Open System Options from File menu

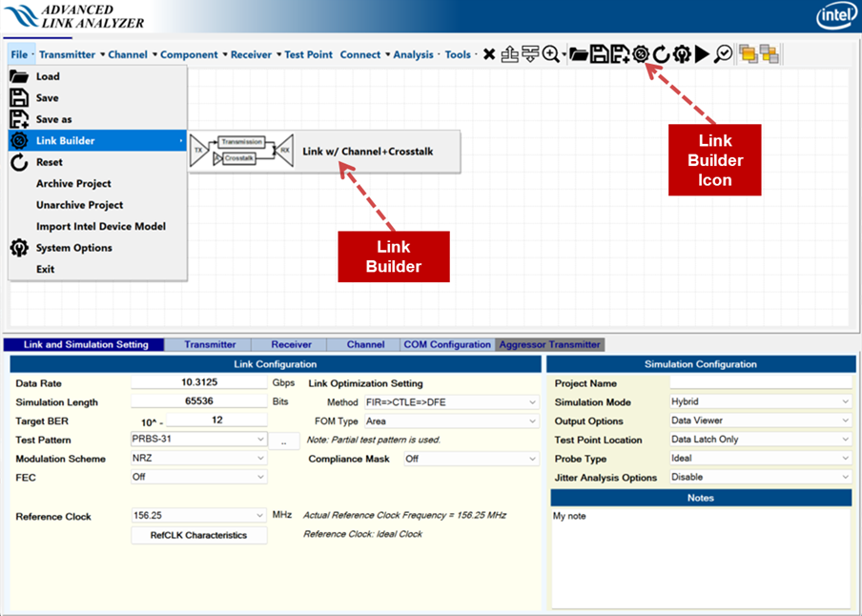[98, 248]
